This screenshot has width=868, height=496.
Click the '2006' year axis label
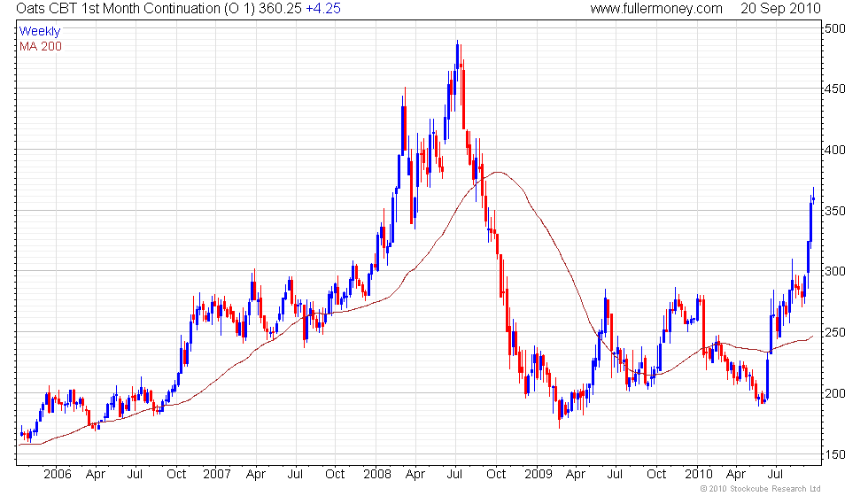click(x=58, y=475)
